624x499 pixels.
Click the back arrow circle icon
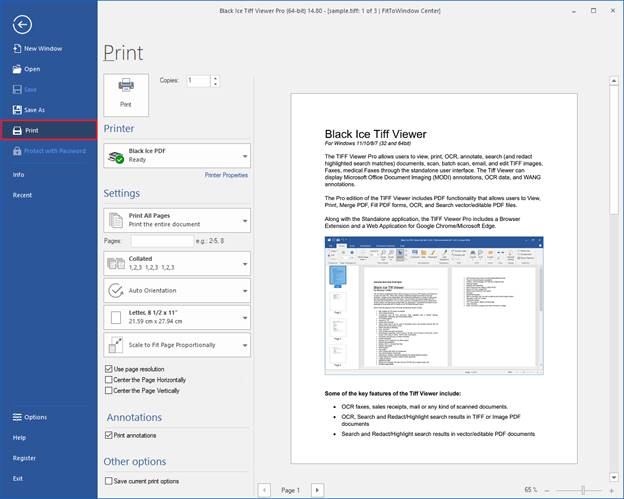pyautogui.click(x=22, y=25)
